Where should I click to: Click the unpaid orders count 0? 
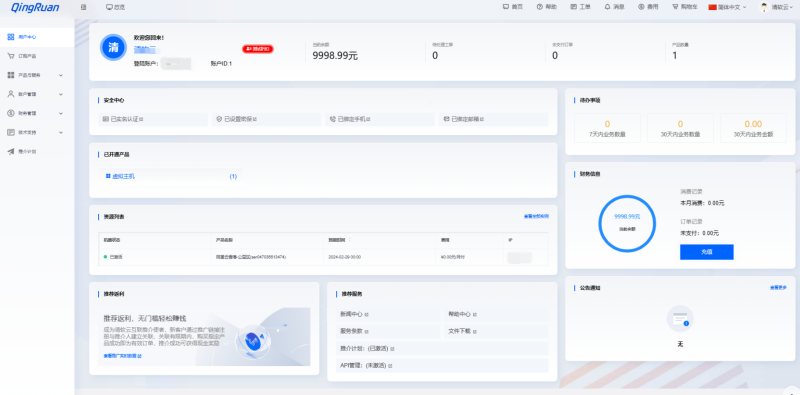[x=555, y=56]
